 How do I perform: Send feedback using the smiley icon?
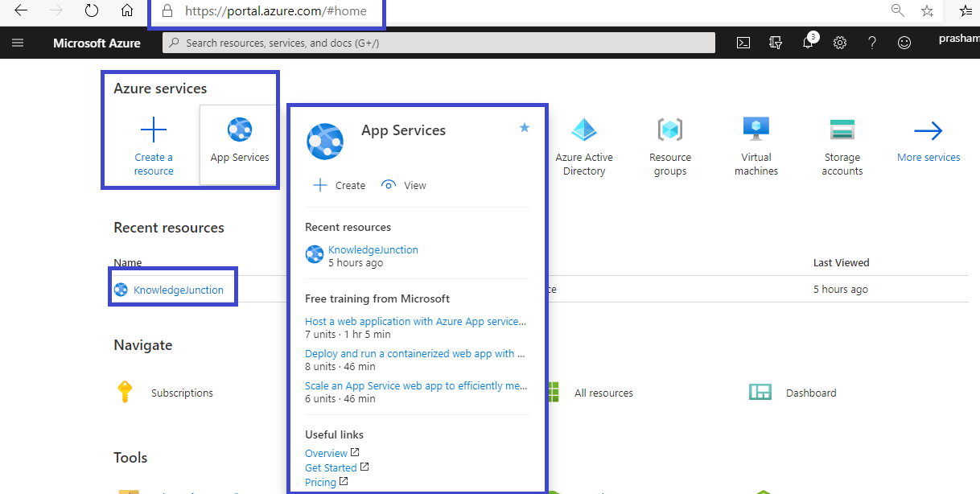pyautogui.click(x=904, y=43)
